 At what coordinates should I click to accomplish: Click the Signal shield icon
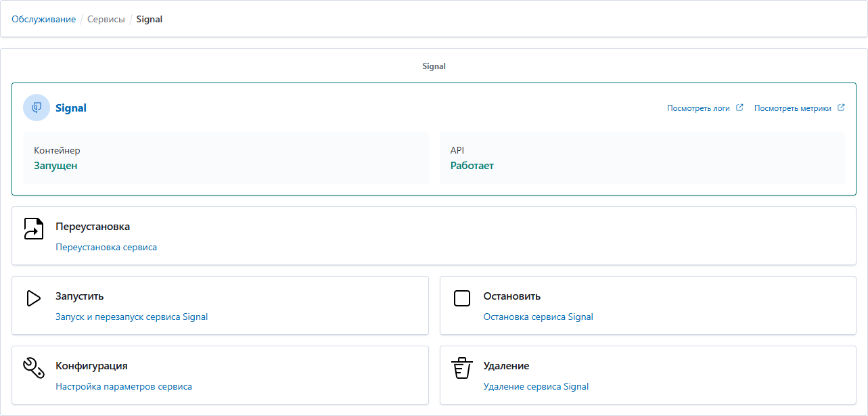pos(37,108)
